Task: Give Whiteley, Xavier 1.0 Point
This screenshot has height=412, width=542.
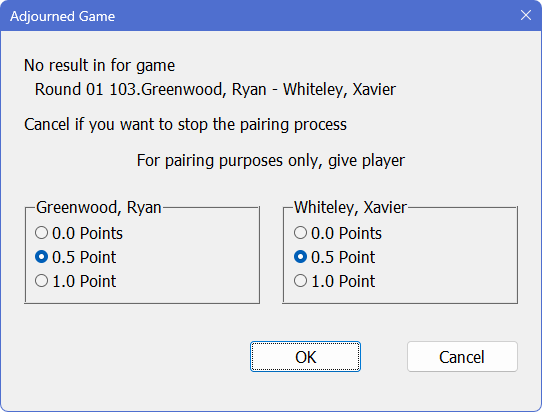Action: click(x=334, y=281)
